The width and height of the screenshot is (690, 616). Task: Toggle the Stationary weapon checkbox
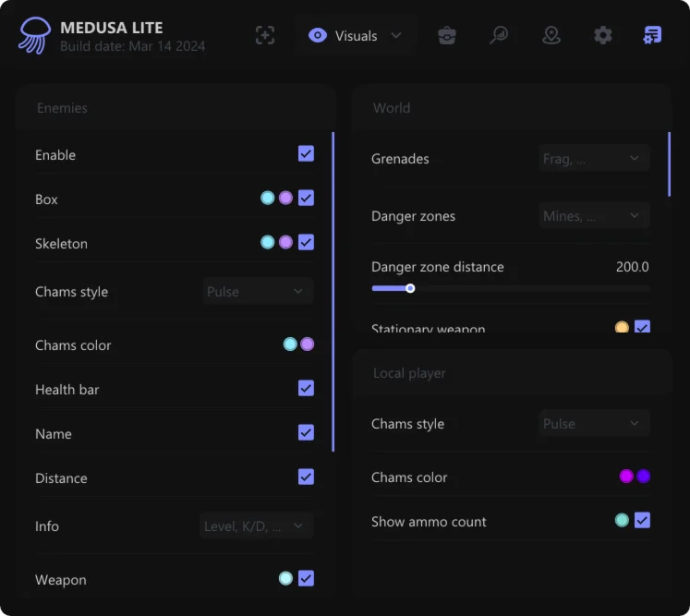coord(642,327)
